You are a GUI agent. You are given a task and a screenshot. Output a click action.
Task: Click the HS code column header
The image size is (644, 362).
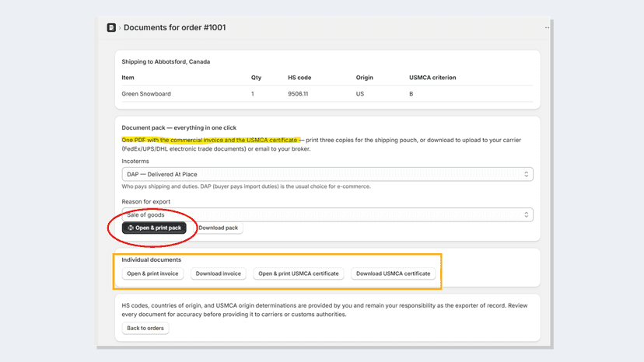coord(299,78)
